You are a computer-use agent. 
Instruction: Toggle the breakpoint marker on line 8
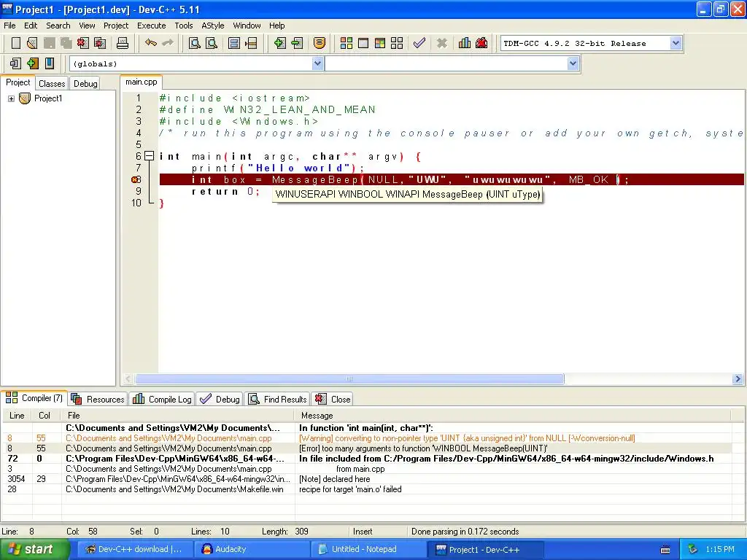click(136, 179)
